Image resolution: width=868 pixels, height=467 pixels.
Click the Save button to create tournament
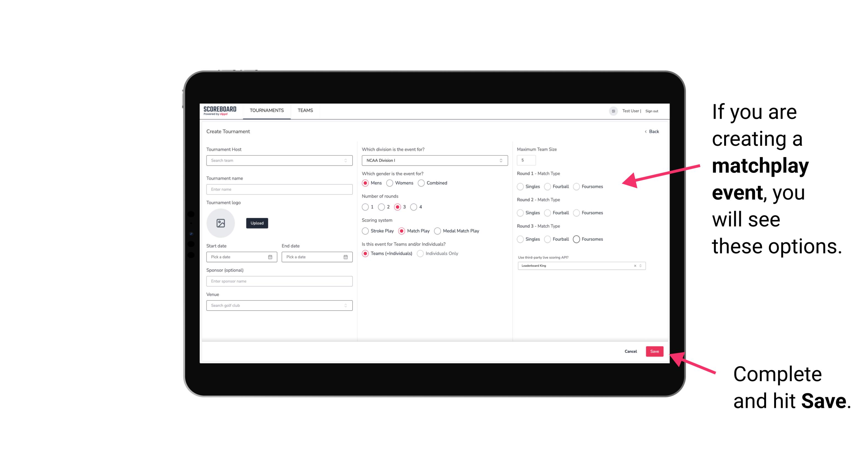click(654, 351)
